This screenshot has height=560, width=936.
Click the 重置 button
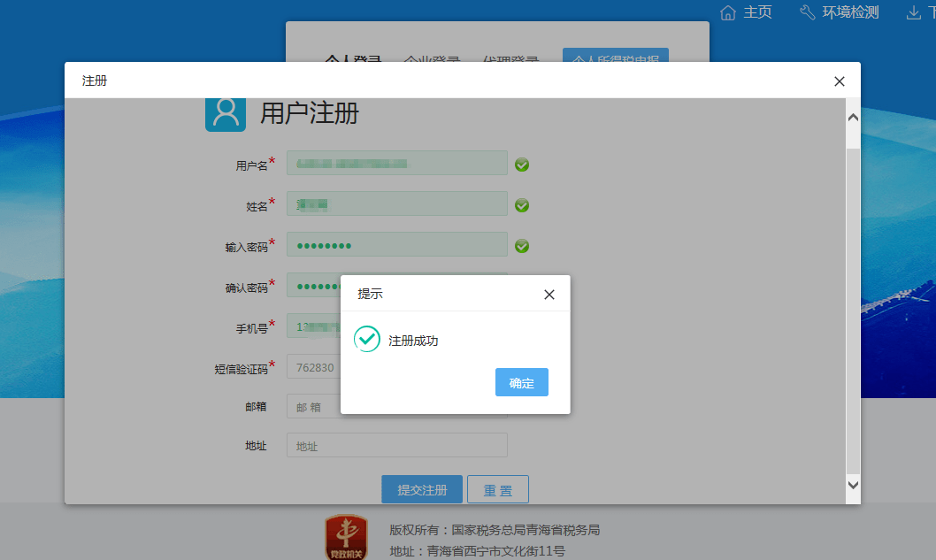[497, 488]
